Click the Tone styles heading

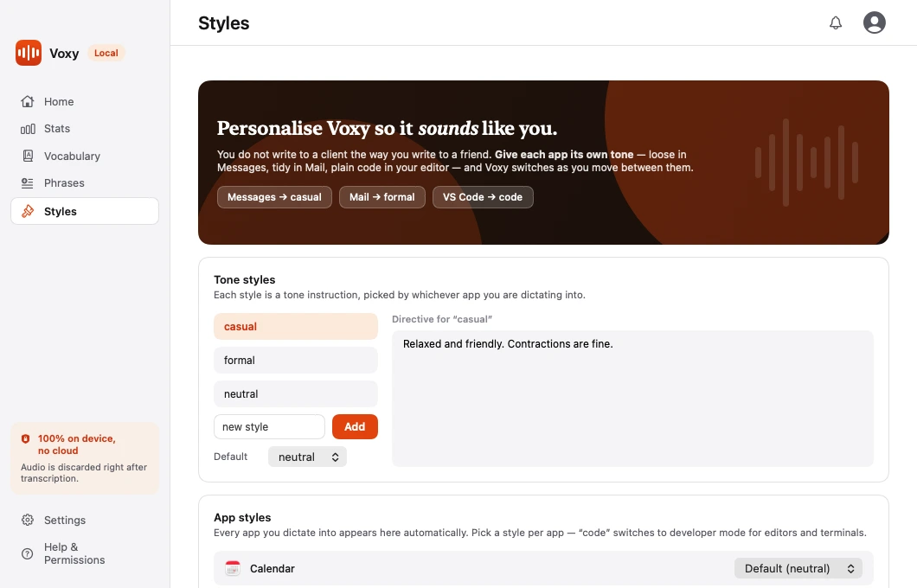(245, 279)
